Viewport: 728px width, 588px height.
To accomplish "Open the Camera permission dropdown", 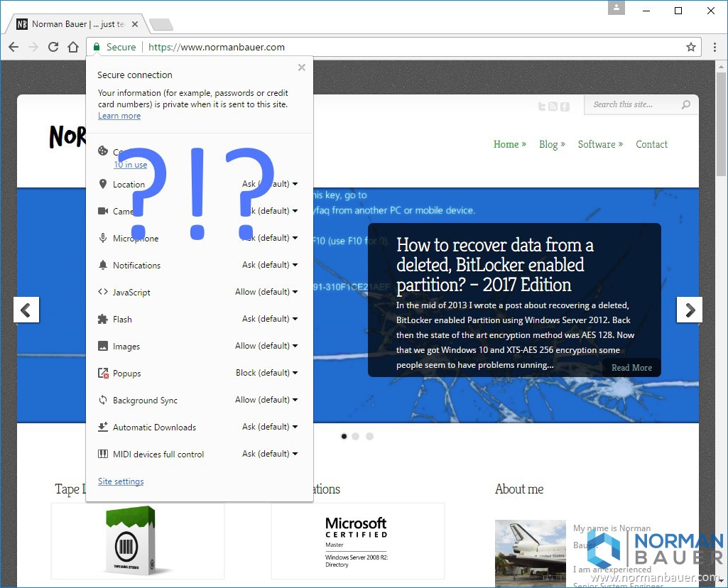I will click(x=270, y=211).
